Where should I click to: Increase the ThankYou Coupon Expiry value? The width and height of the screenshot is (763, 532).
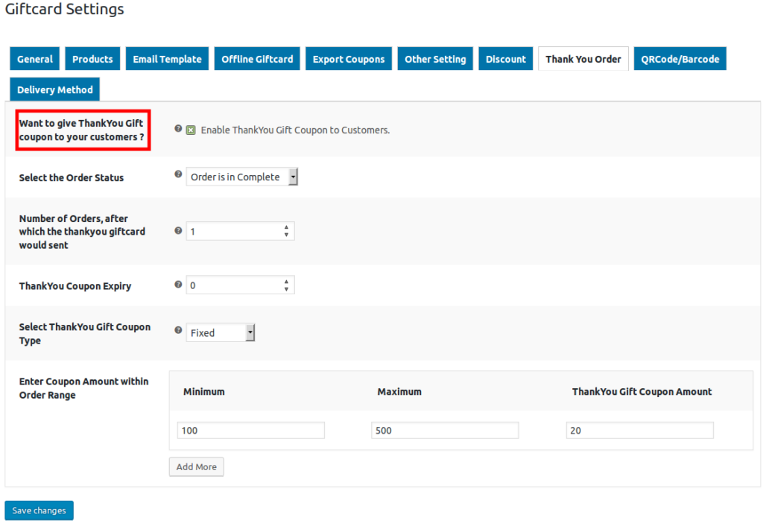tap(286, 282)
